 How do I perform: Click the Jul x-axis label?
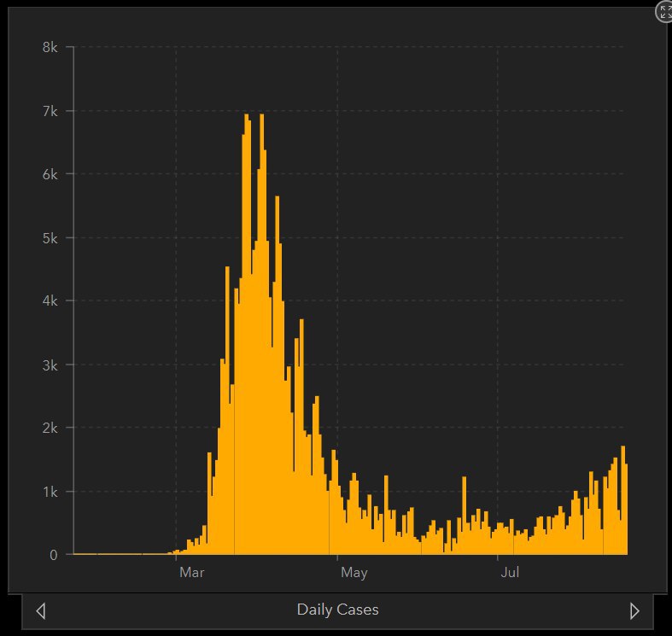pyautogui.click(x=510, y=572)
